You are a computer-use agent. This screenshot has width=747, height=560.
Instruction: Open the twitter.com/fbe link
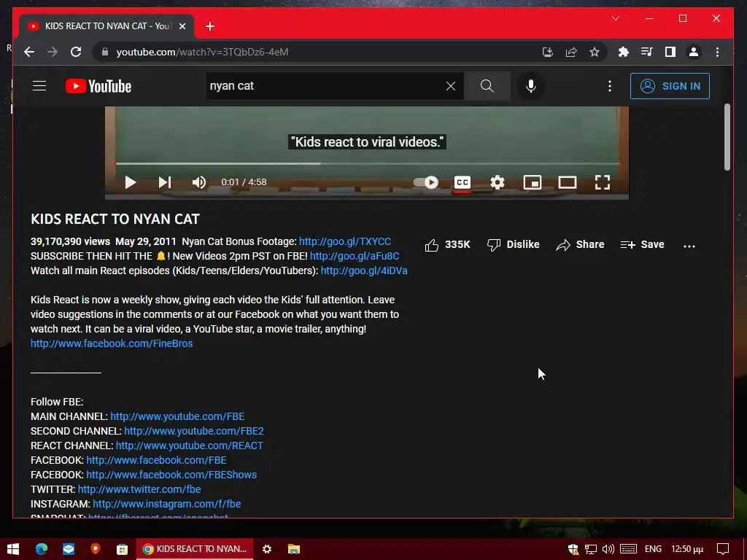click(x=139, y=489)
